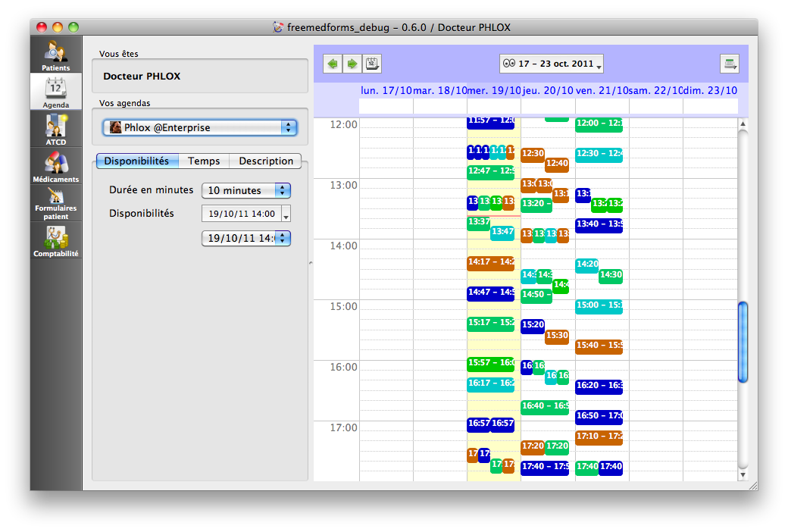This screenshot has height=532, width=788.
Task: Expand the Durée en minutes dropdown
Action: point(246,191)
